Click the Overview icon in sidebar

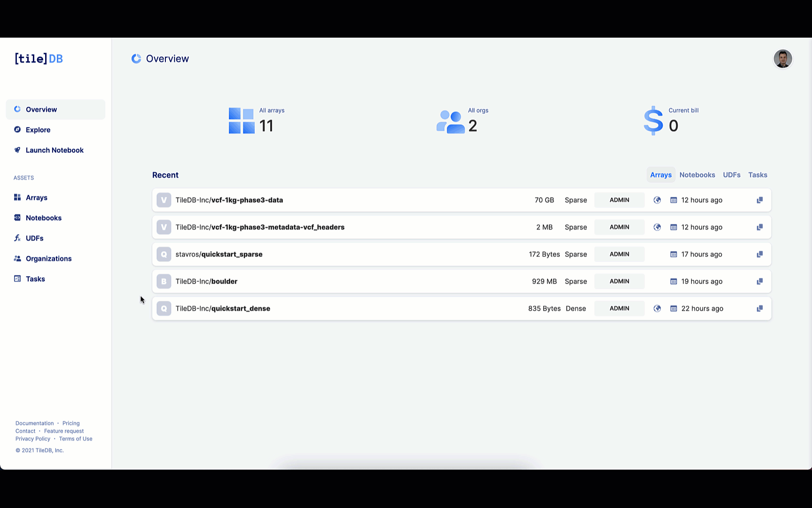(x=17, y=109)
